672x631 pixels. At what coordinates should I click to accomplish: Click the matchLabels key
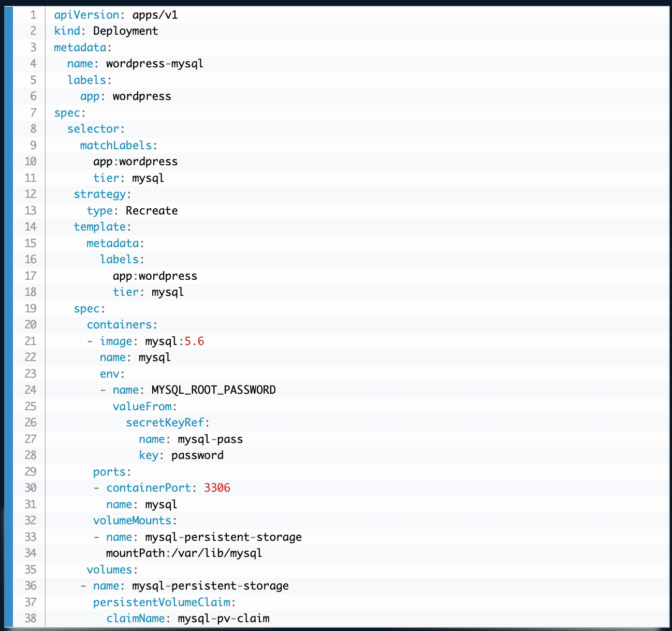pos(115,146)
